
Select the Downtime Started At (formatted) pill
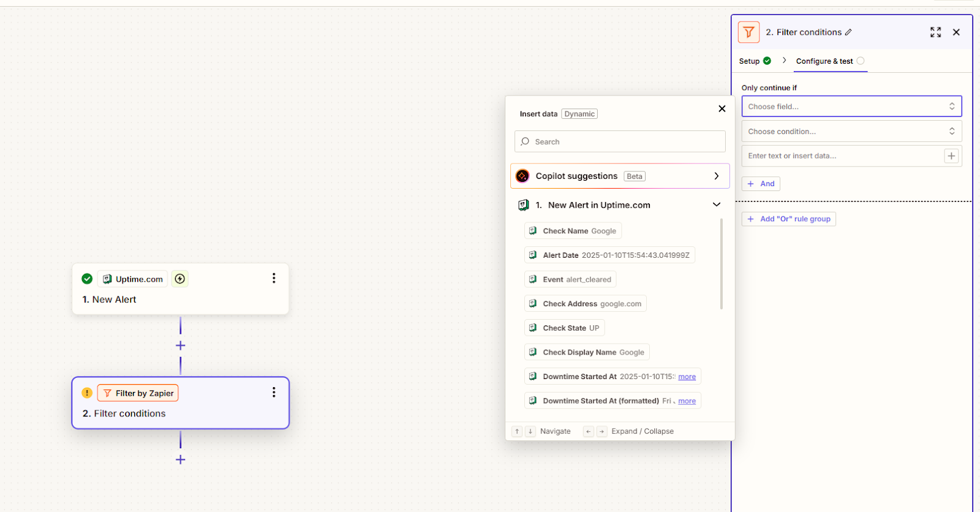pos(612,401)
